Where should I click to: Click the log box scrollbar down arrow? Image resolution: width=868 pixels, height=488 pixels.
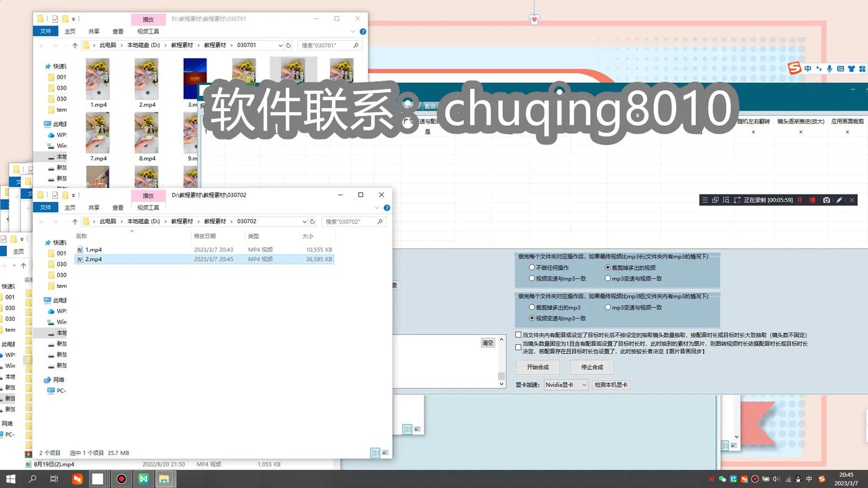click(502, 384)
